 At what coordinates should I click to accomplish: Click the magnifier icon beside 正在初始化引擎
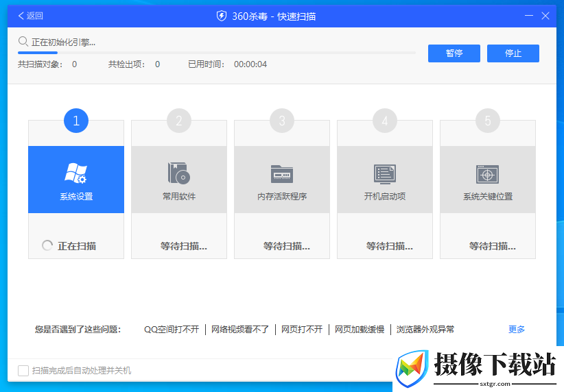point(23,42)
